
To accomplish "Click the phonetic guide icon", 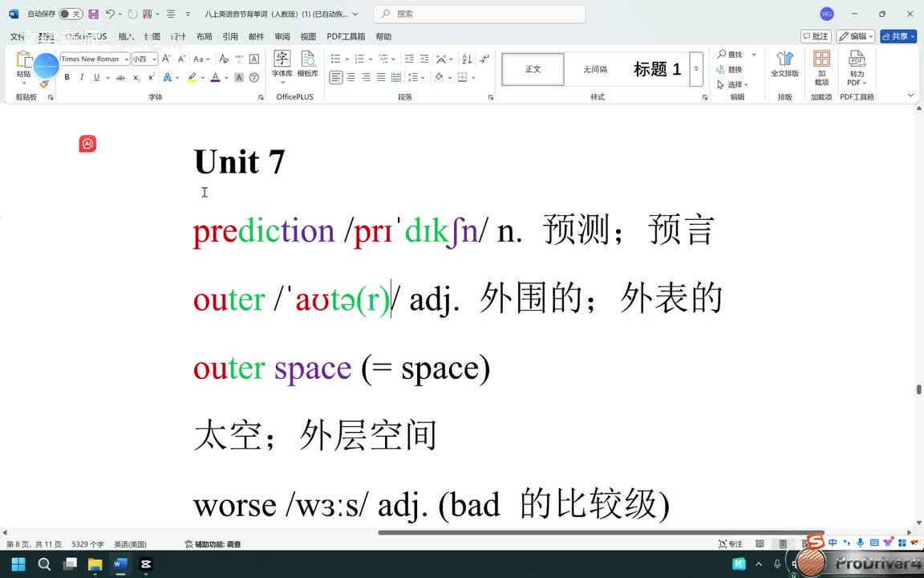I will click(x=239, y=59).
